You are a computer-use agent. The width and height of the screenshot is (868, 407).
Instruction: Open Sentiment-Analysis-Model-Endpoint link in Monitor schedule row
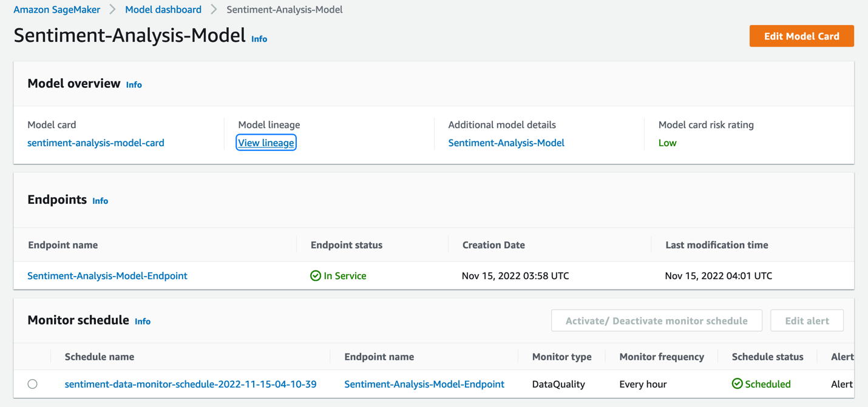[x=424, y=384]
